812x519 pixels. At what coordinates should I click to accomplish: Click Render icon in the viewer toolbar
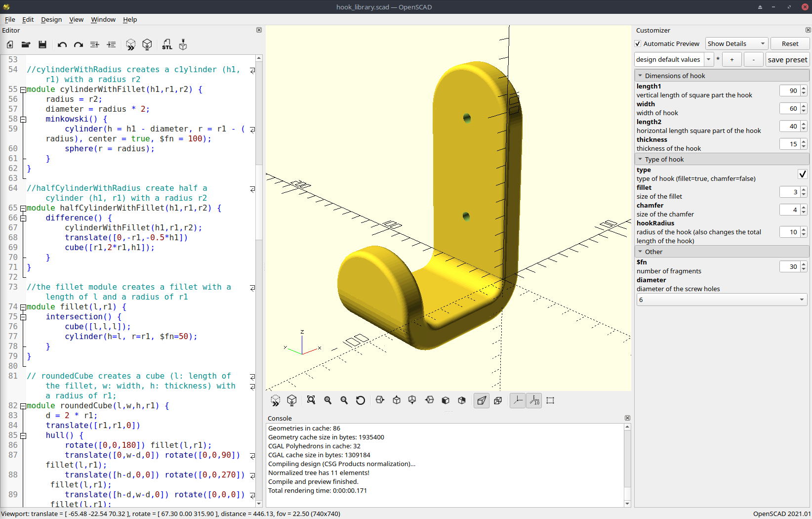pos(292,400)
